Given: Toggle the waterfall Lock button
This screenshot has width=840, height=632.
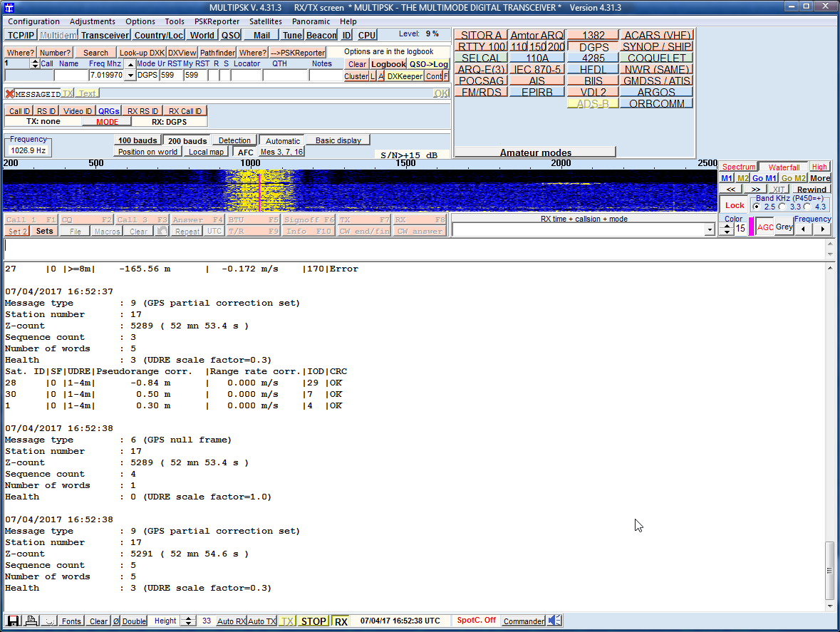Looking at the screenshot, I should coord(735,205).
